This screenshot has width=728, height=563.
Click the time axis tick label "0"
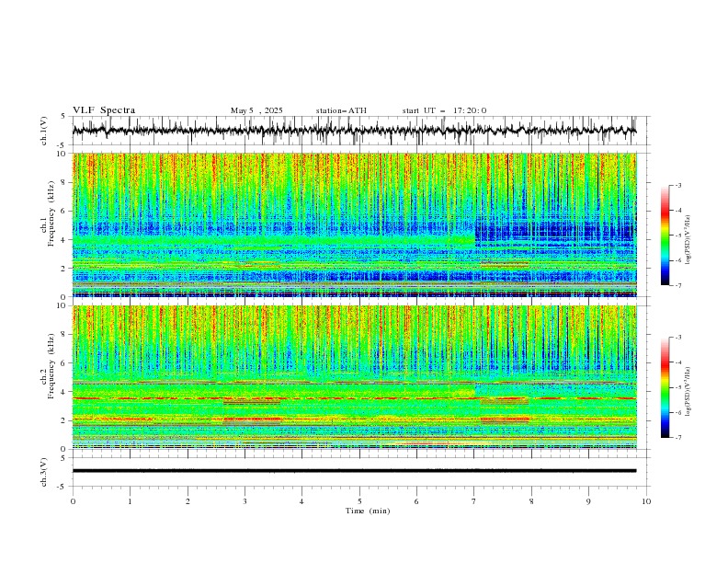pos(73,501)
